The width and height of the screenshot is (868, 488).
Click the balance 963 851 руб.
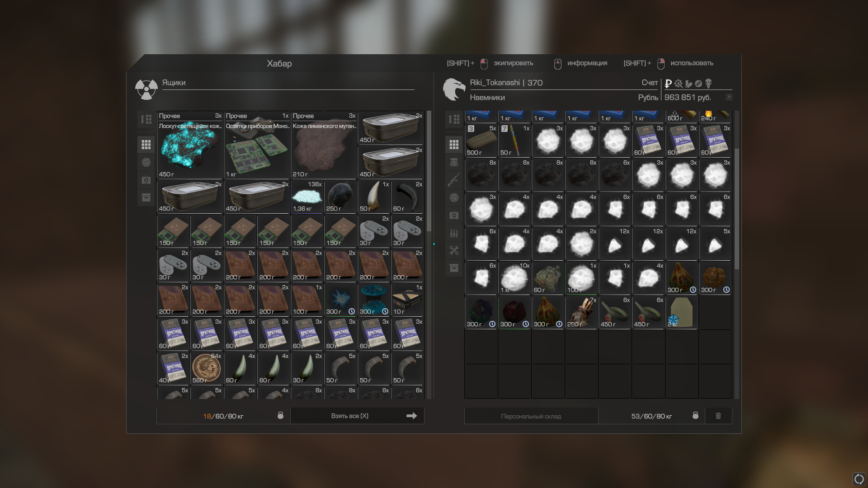688,98
